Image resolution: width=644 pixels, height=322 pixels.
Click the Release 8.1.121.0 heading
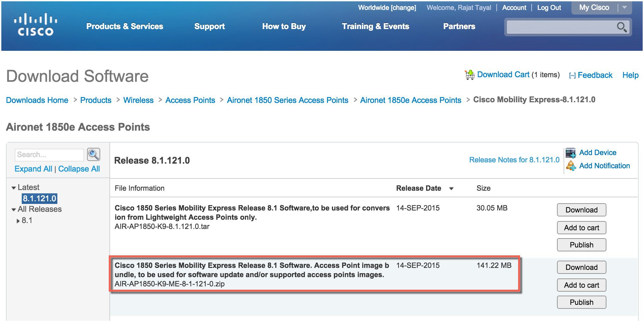(x=152, y=161)
